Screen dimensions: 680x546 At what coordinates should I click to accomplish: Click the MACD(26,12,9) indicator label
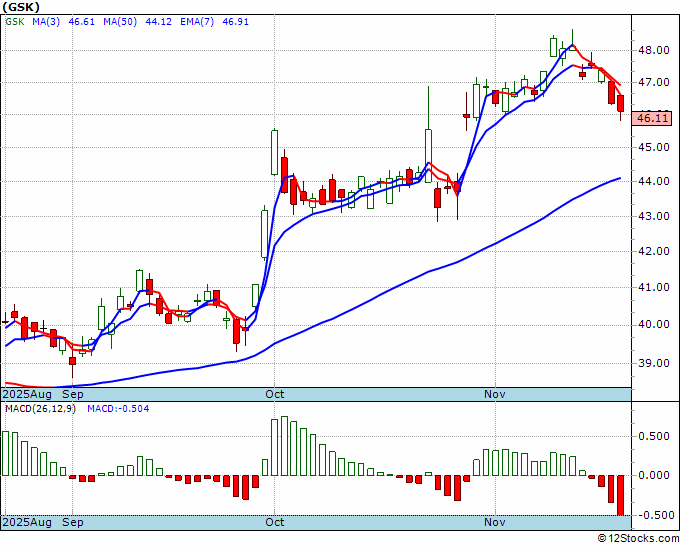40,409
